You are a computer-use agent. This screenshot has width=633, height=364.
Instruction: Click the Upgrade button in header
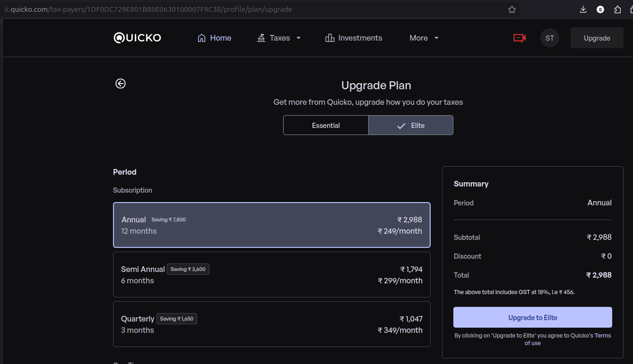click(x=597, y=38)
